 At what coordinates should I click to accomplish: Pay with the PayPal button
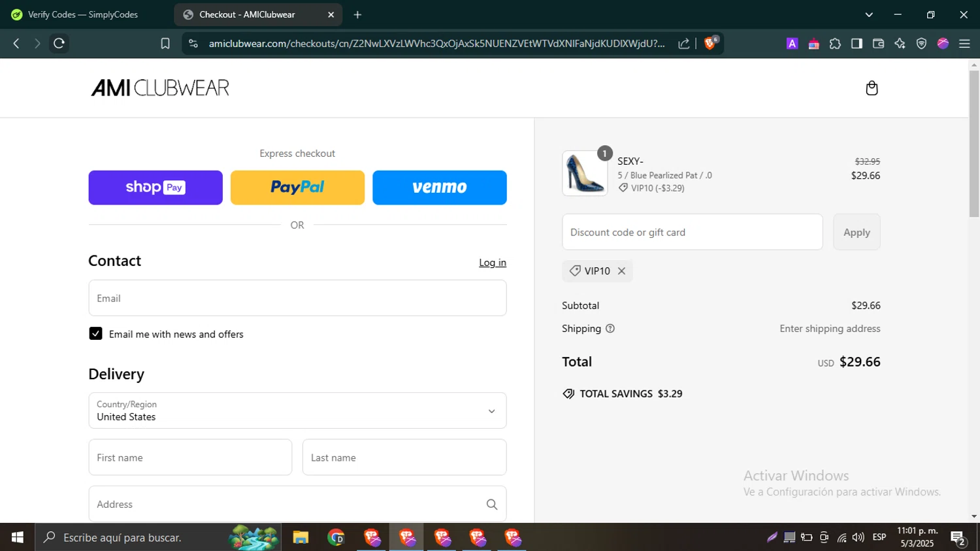[297, 188]
